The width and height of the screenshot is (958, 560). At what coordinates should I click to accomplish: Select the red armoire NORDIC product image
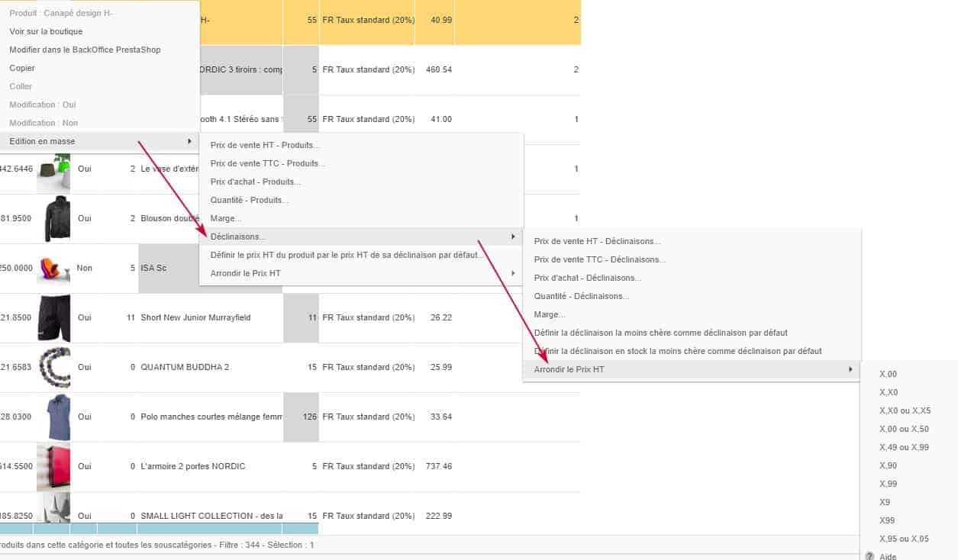click(x=53, y=466)
